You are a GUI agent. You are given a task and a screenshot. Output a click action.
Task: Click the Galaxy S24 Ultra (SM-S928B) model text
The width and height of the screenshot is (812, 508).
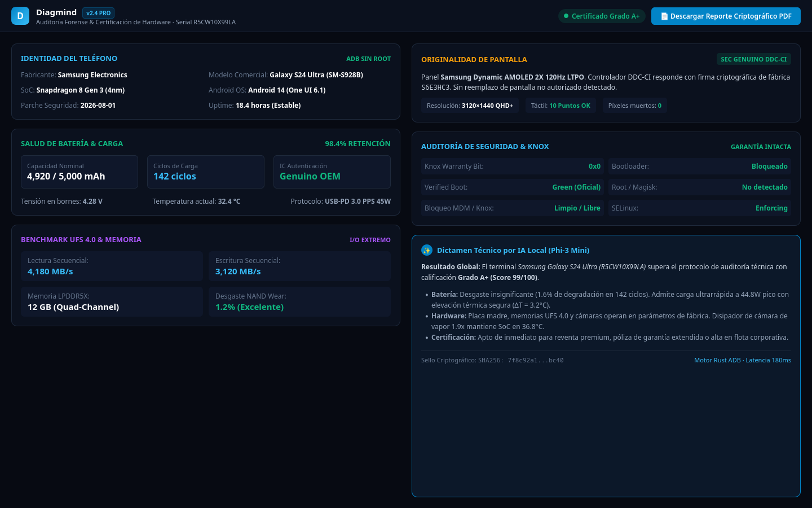point(316,75)
